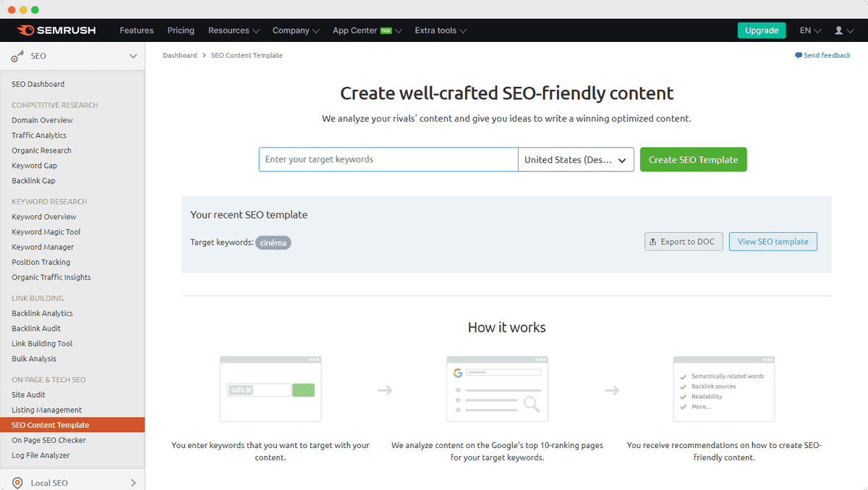Focus the target keywords input field
Image resolution: width=868 pixels, height=490 pixels.
(x=388, y=159)
